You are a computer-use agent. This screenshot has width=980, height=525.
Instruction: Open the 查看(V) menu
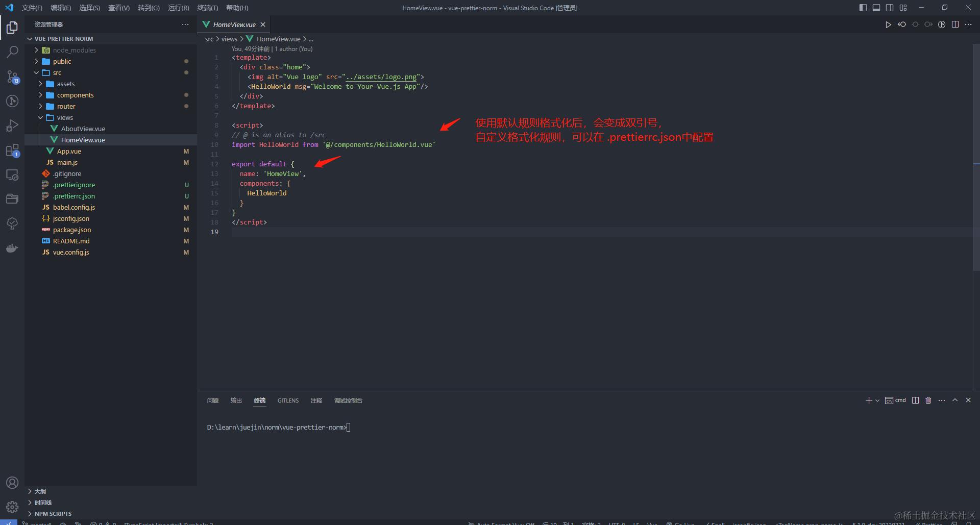(119, 8)
